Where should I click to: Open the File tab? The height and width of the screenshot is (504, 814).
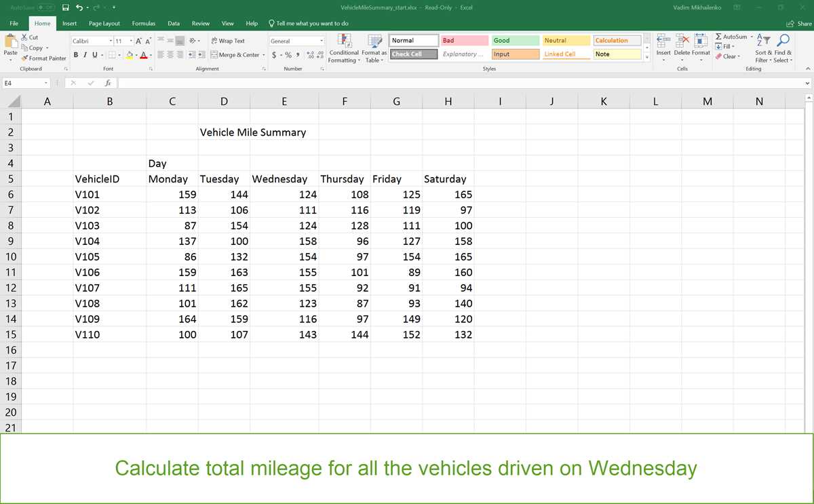coord(14,23)
